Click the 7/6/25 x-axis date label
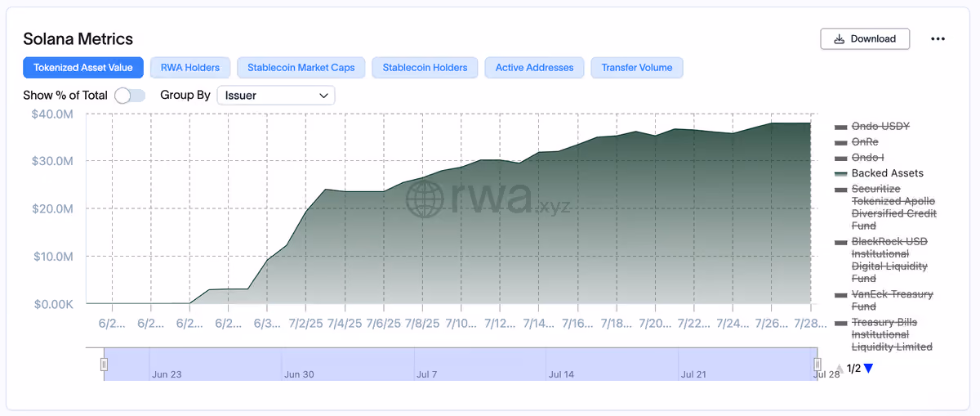Image resolution: width=980 pixels, height=416 pixels. tap(383, 324)
